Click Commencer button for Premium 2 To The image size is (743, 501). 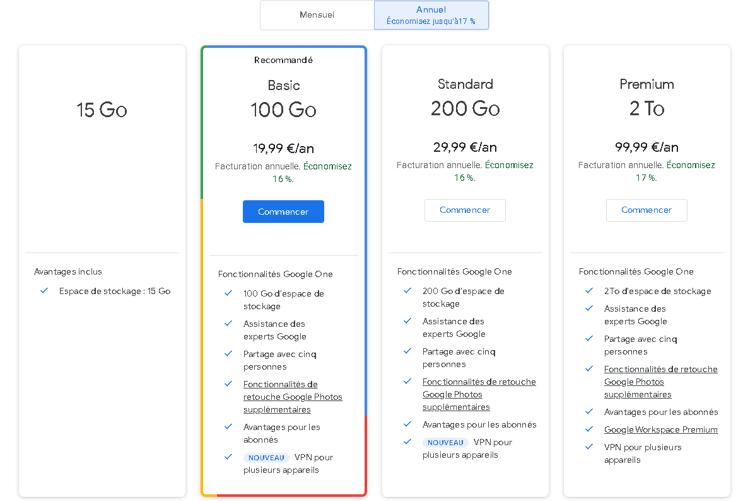tap(646, 210)
